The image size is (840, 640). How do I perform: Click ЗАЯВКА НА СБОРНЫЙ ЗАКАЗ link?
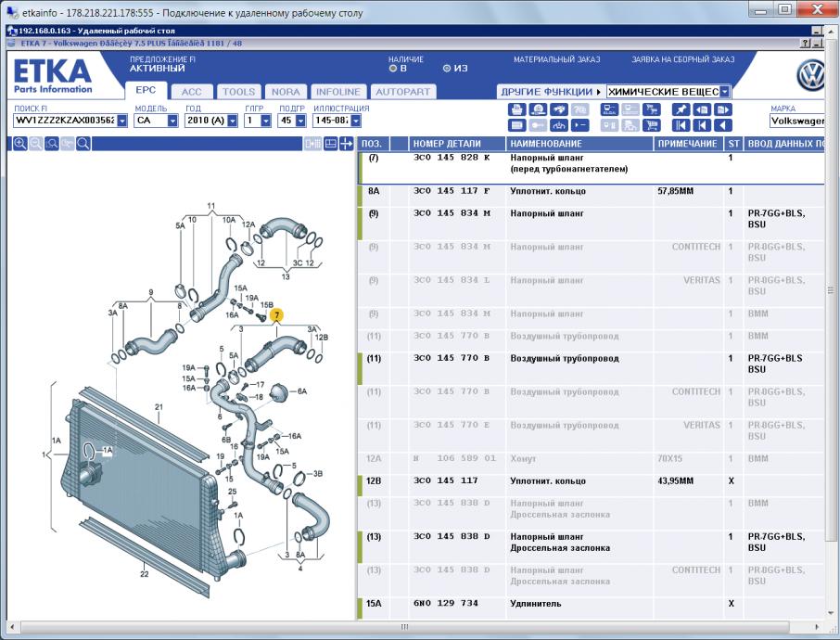coord(682,59)
